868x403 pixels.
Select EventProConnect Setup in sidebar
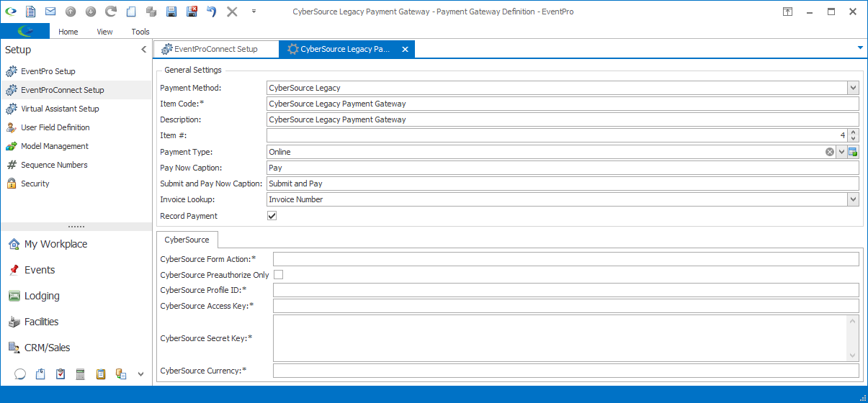click(x=76, y=90)
